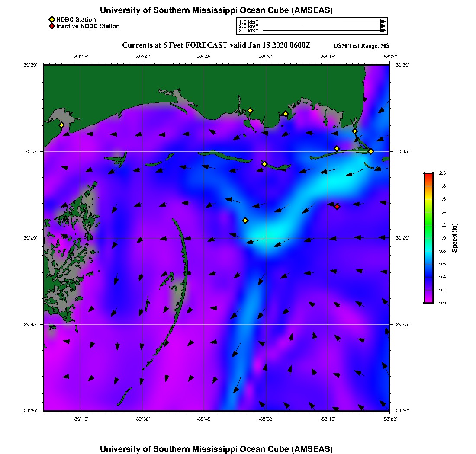Click the 3.0 kts arrowhead in the vector legend
476x454 pixels.
point(383,31)
